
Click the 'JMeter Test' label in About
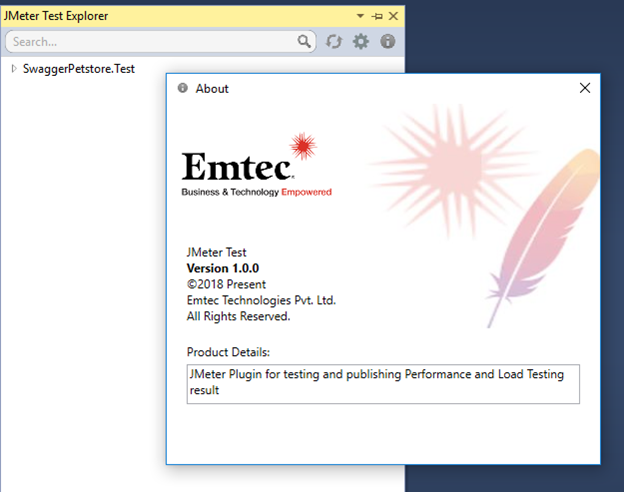coord(216,252)
